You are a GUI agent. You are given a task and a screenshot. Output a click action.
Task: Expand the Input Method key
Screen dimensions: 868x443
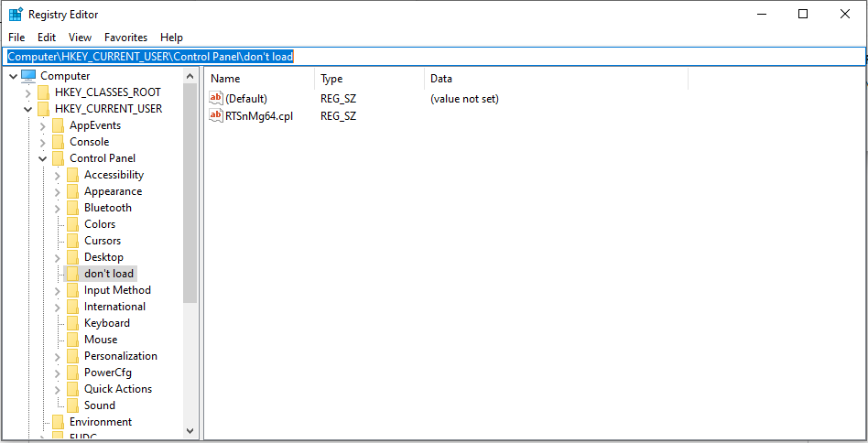[x=57, y=291]
